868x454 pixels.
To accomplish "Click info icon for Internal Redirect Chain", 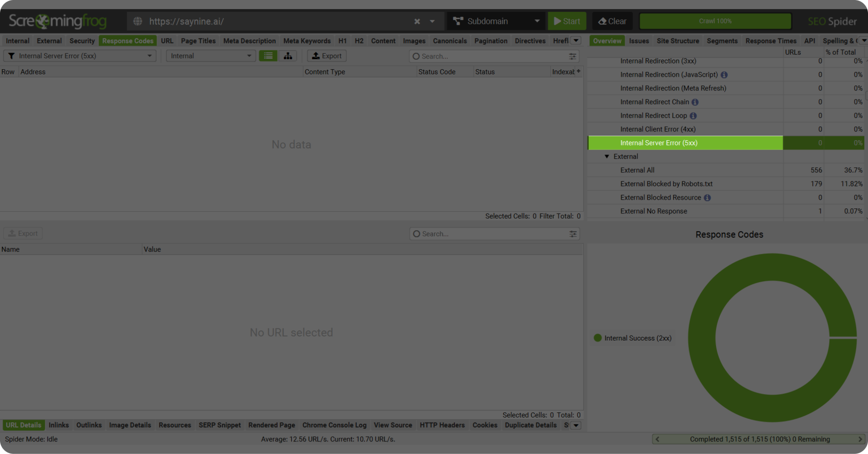I will [695, 102].
